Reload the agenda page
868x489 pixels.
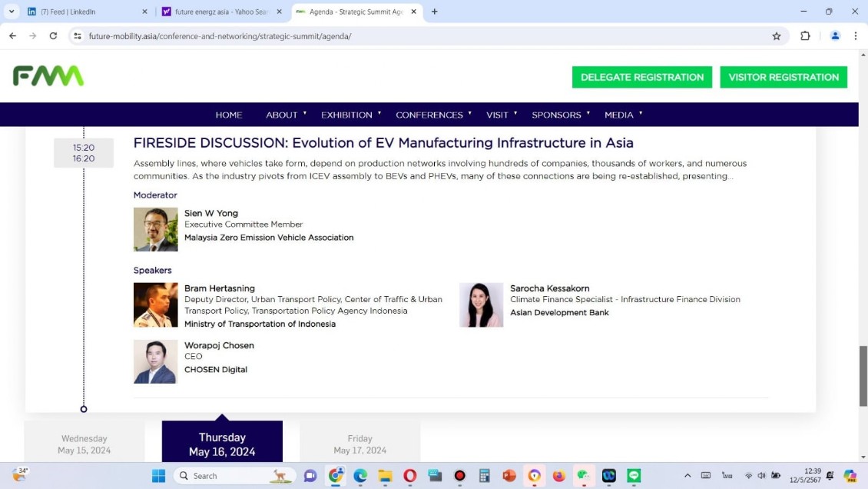coord(53,36)
